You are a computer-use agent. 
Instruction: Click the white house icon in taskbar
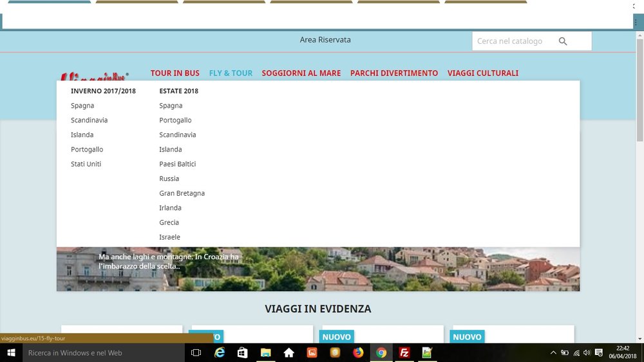point(289,352)
